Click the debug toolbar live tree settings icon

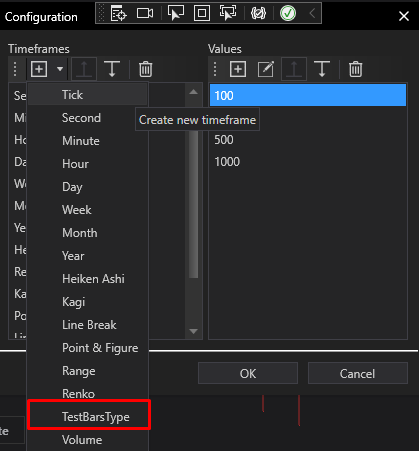click(x=119, y=13)
